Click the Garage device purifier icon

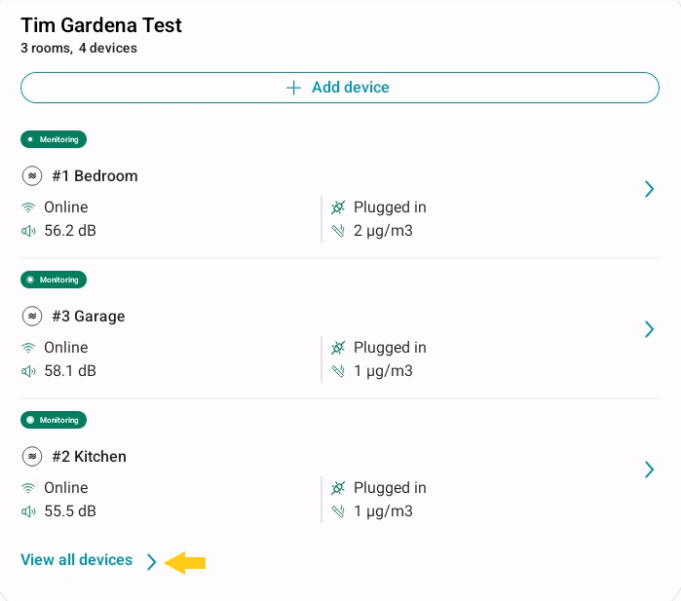32,316
